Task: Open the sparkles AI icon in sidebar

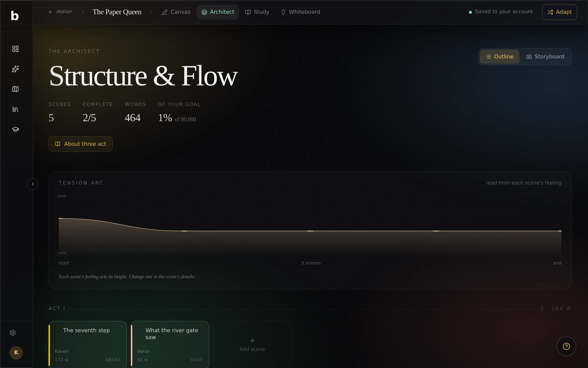Action: (15, 69)
